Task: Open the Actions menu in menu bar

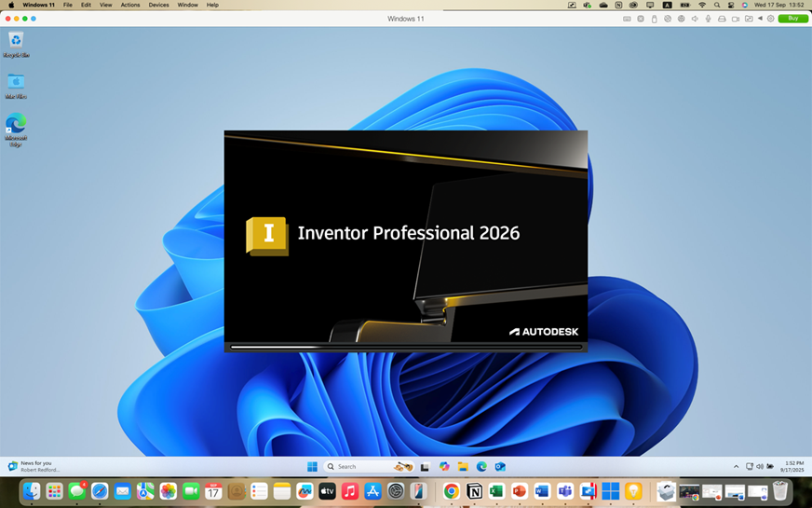Action: [x=130, y=5]
